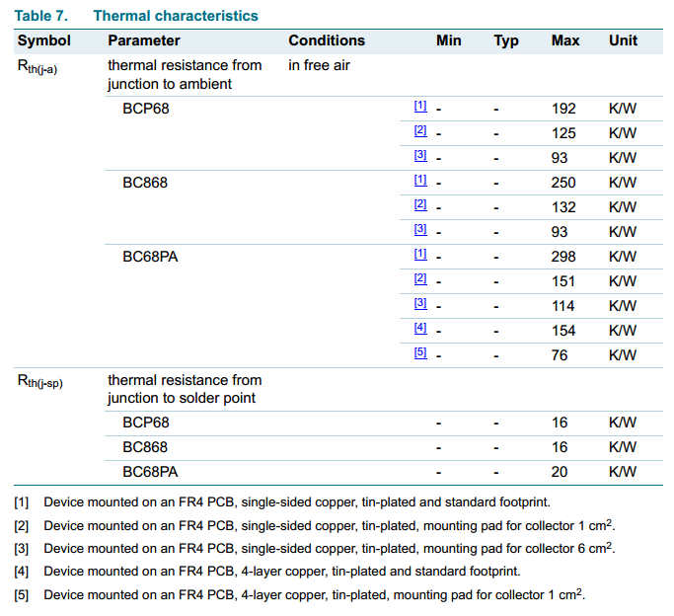The image size is (674, 616).
Task: Click BCP68 label in junction-to-solder-point section
Action: coord(146,423)
